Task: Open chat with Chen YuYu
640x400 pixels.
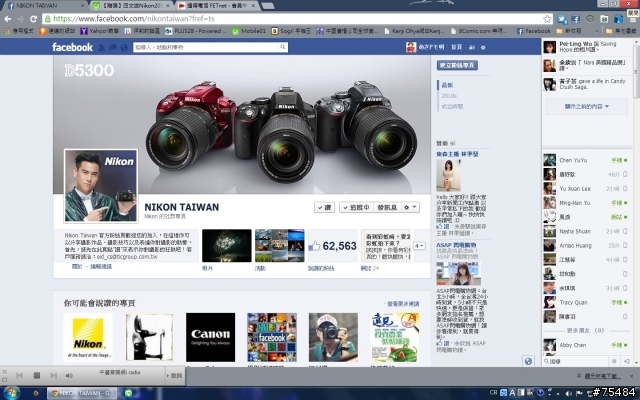Action: coord(586,160)
